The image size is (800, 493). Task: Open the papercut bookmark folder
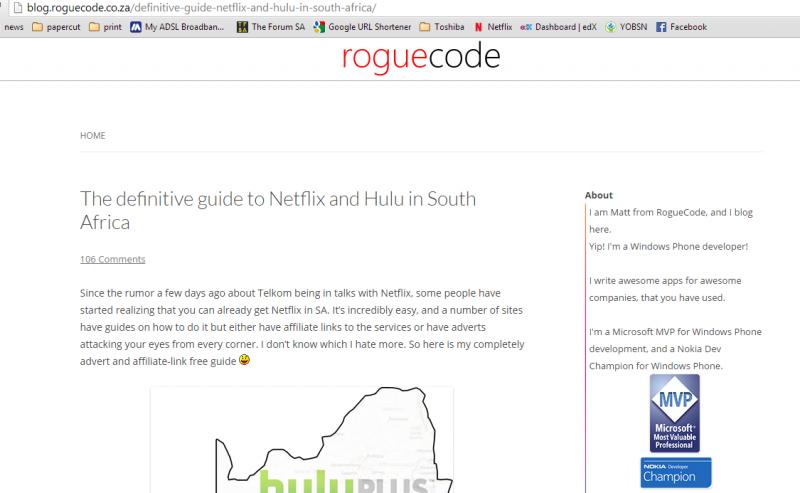pyautogui.click(x=56, y=27)
